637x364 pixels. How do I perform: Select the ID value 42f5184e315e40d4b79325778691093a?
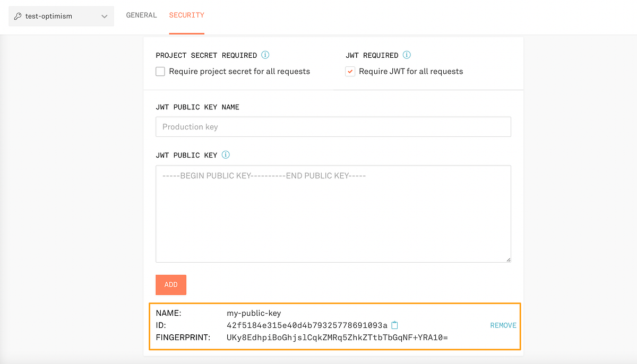pyautogui.click(x=307, y=325)
